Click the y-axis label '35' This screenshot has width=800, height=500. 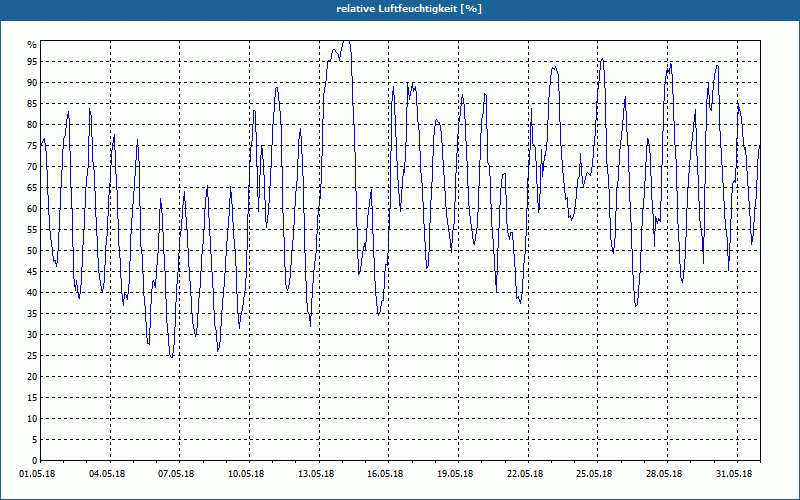click(32, 314)
